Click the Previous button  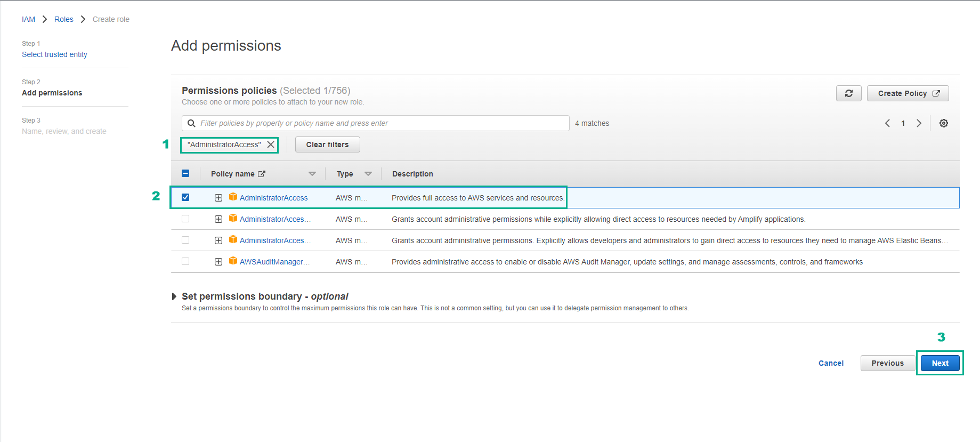(x=887, y=363)
